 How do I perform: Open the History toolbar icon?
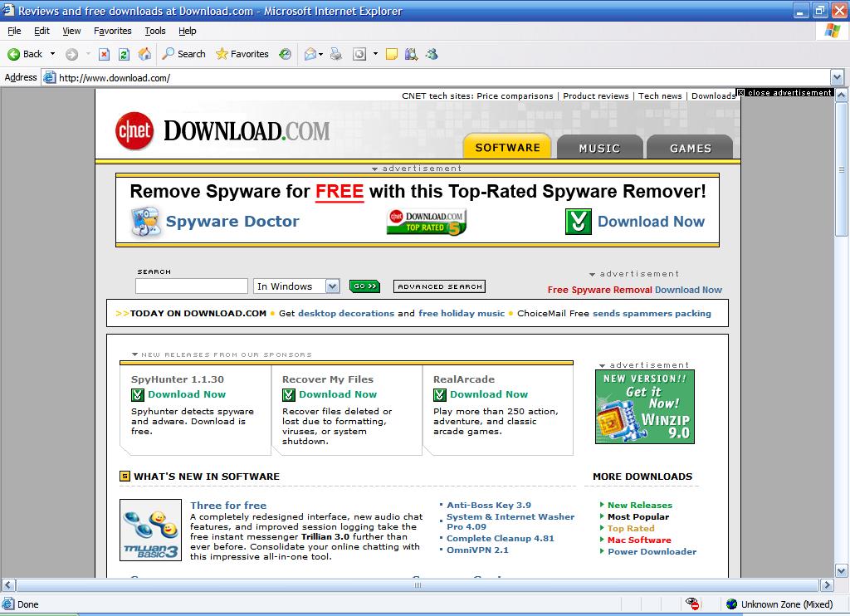click(286, 54)
